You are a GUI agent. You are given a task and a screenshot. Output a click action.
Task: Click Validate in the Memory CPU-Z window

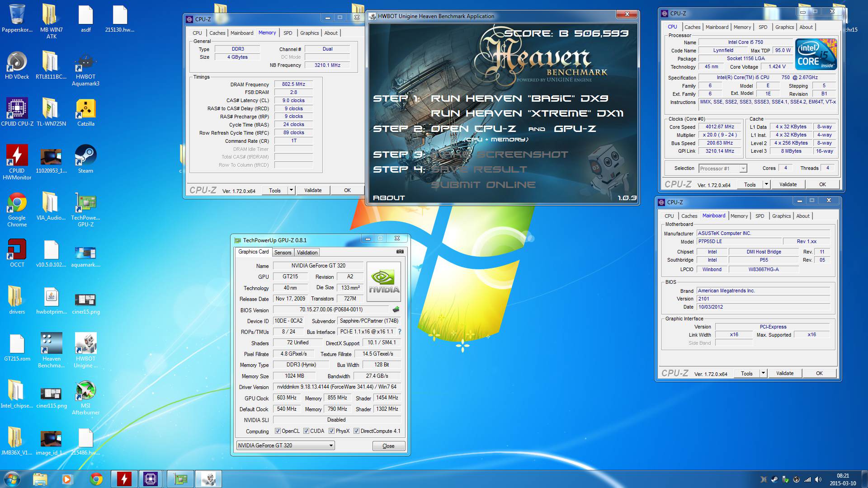point(313,190)
